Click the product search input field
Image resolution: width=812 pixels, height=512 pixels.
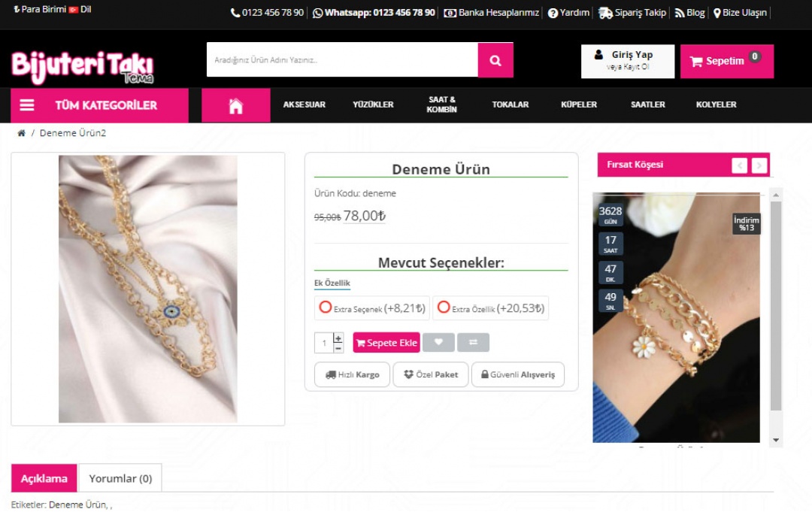pos(342,60)
